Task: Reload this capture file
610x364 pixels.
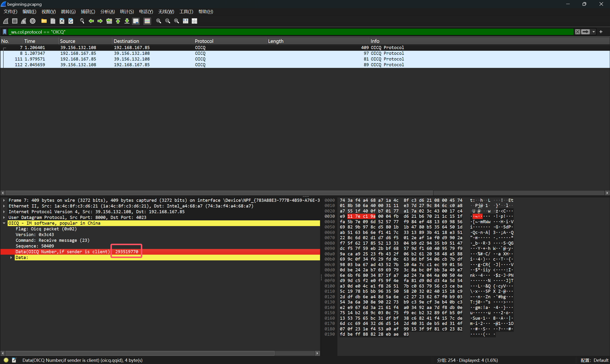Action: click(x=71, y=21)
